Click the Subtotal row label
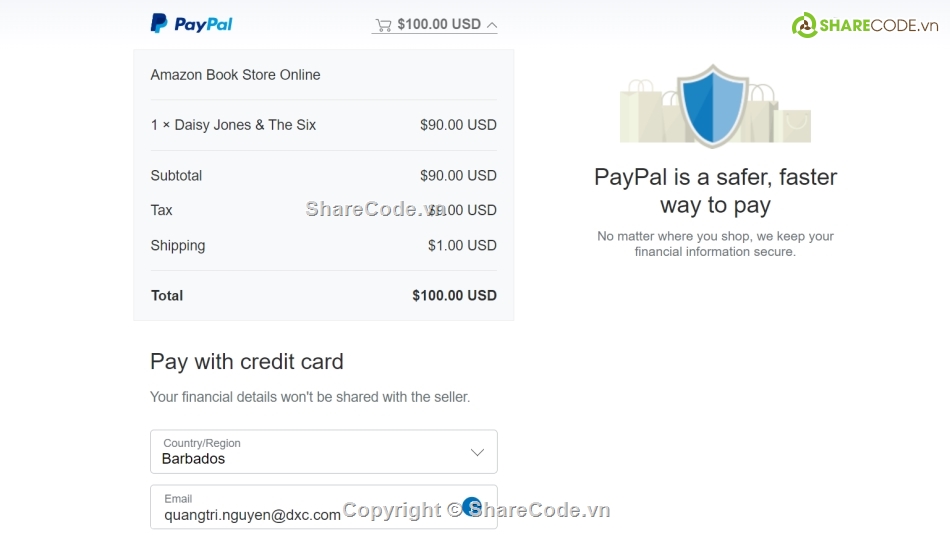Viewport: 950px width, 536px height. click(176, 175)
